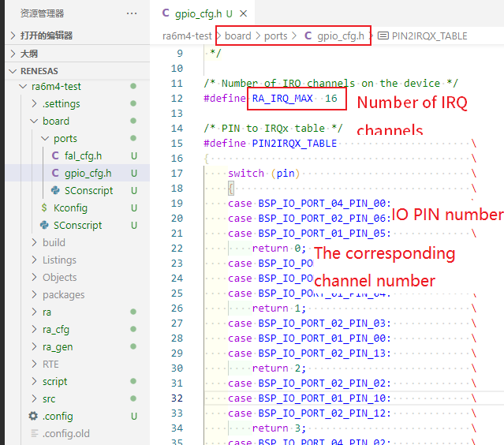The image size is (504, 445).
Task: Click the dollar icon beside Kconfig
Action: pos(44,208)
